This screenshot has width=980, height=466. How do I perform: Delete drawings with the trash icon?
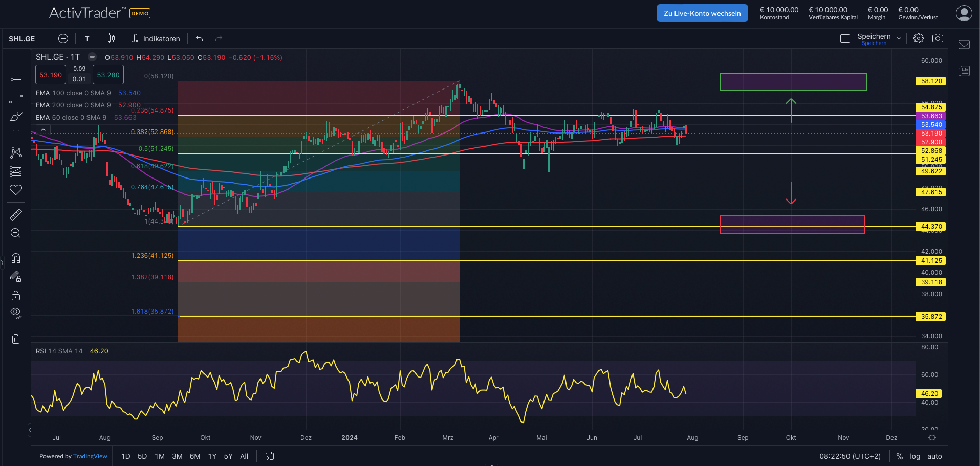pos(16,339)
